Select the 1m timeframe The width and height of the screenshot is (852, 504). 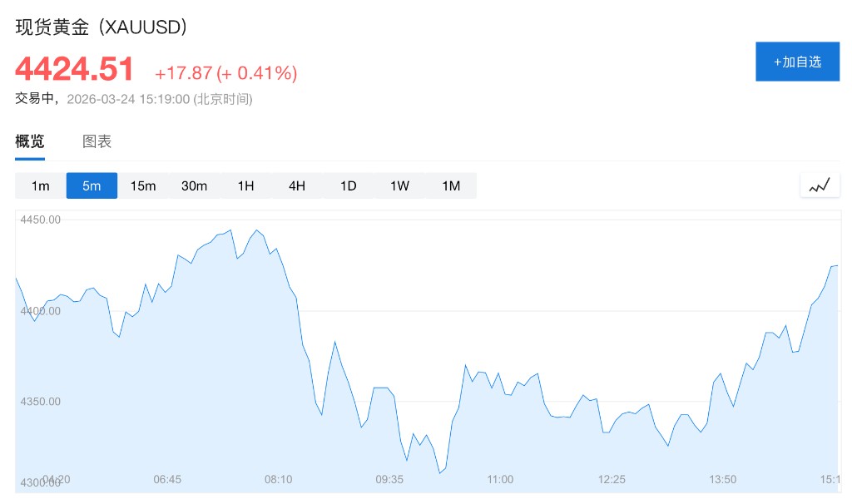click(x=40, y=185)
